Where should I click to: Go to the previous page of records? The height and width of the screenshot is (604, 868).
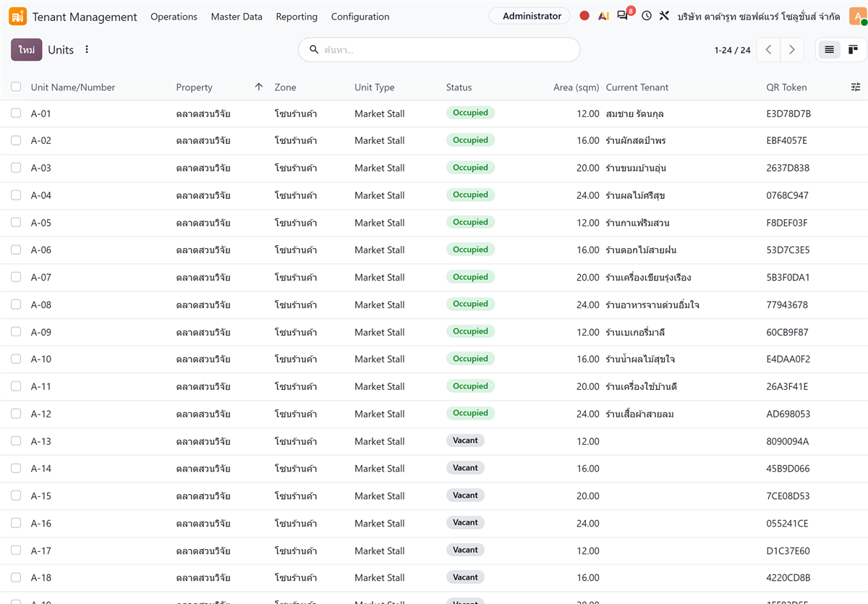[x=769, y=50]
